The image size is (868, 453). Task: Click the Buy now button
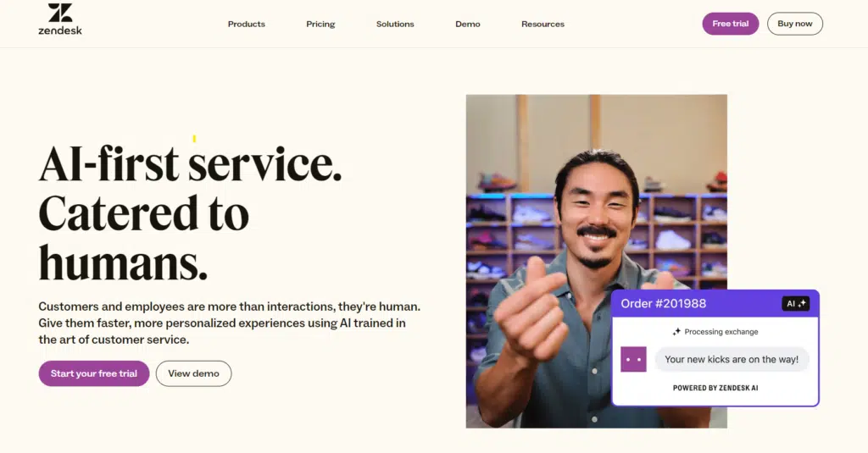click(x=795, y=24)
